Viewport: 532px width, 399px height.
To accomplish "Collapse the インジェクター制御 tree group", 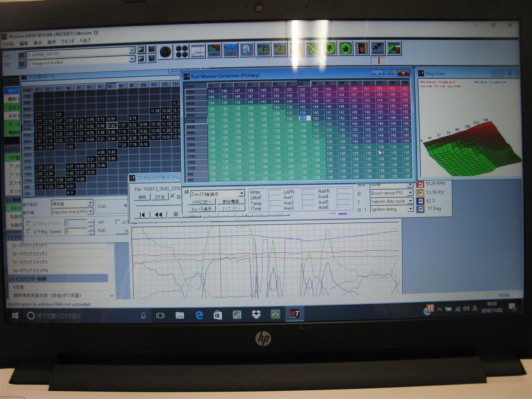I will 11,279.
